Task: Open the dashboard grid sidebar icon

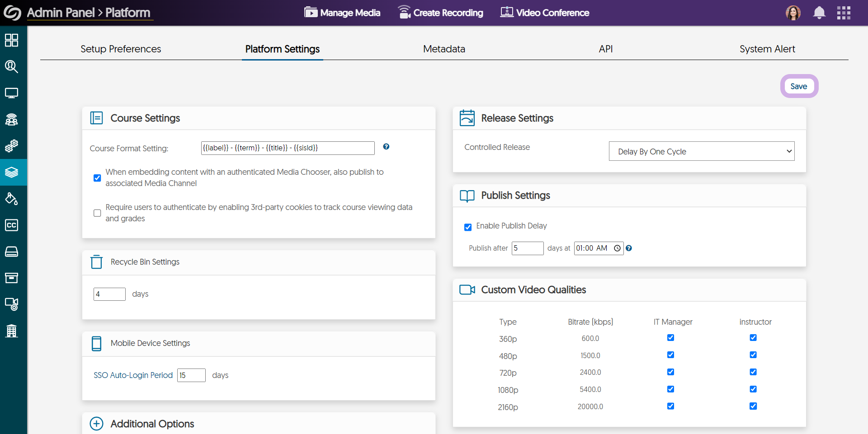Action: point(11,40)
